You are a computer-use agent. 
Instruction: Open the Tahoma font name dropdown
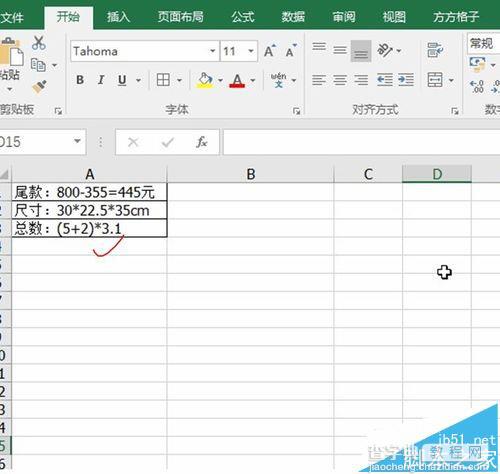212,51
